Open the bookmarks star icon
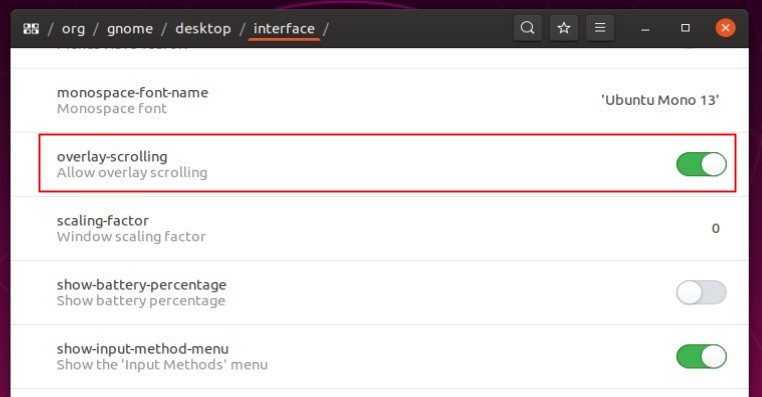Image resolution: width=762 pixels, height=397 pixels. point(564,28)
